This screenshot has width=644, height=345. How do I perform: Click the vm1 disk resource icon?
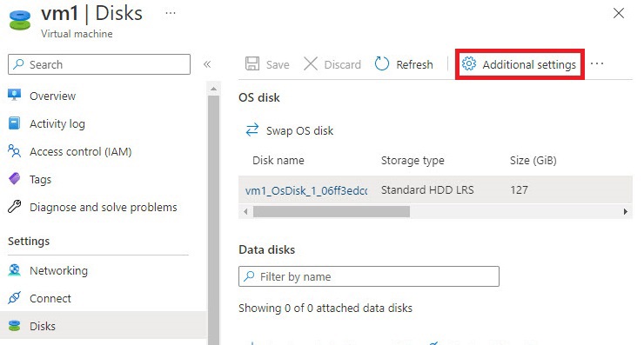coord(20,20)
